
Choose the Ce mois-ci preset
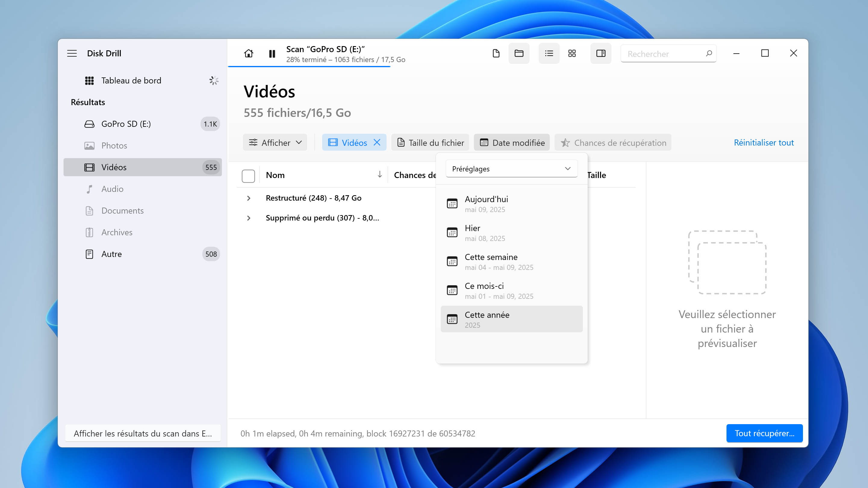pos(512,291)
